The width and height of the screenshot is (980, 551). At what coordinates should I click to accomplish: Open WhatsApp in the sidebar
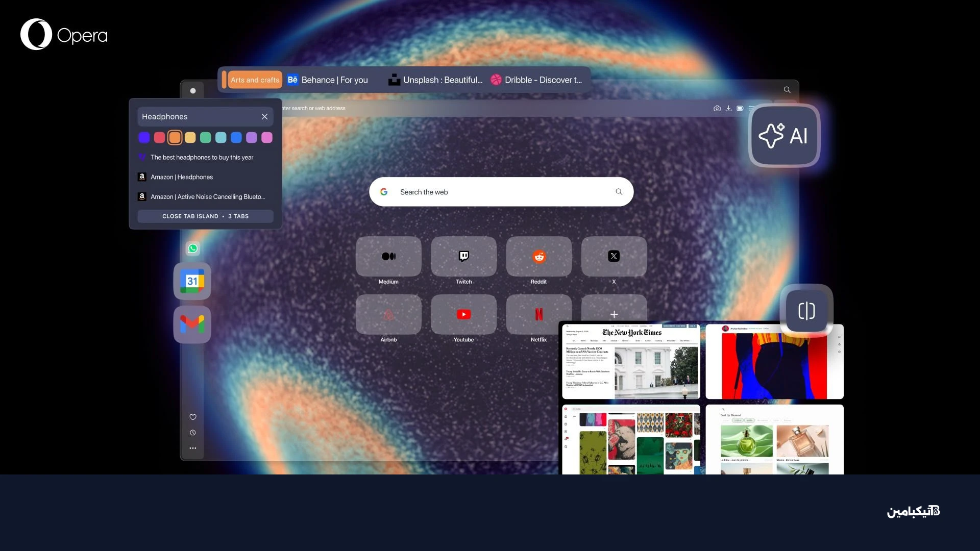(193, 248)
